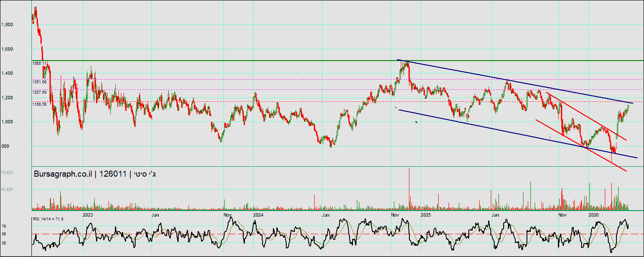Viewport: 644px width, 257px height.
Task: Click the 1,200 price axis label
Action: [x=7, y=98]
